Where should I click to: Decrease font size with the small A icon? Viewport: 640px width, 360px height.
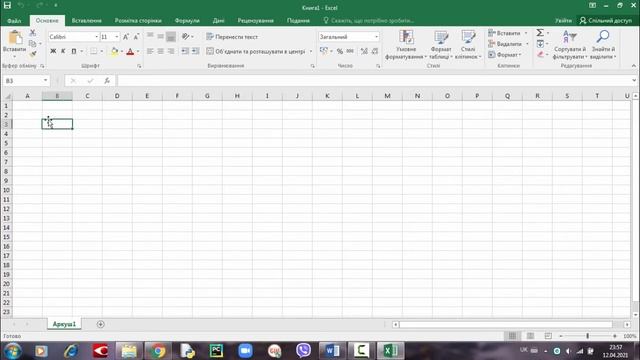[136, 37]
